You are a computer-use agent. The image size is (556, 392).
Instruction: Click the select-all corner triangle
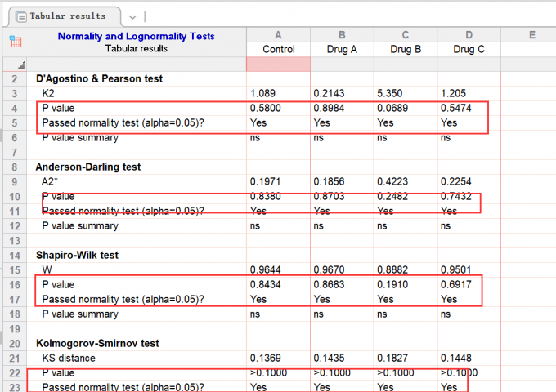point(20,65)
